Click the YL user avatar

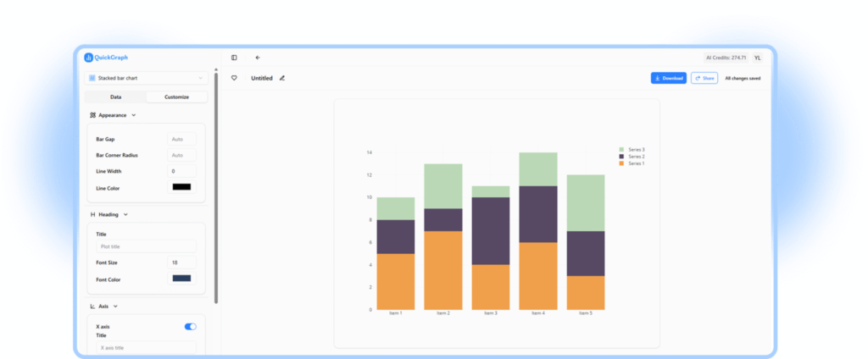757,58
